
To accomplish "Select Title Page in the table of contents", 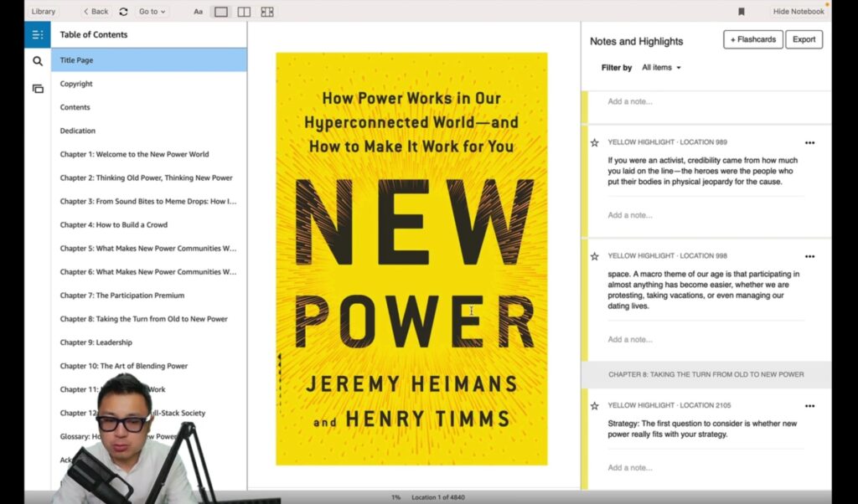I will [149, 60].
